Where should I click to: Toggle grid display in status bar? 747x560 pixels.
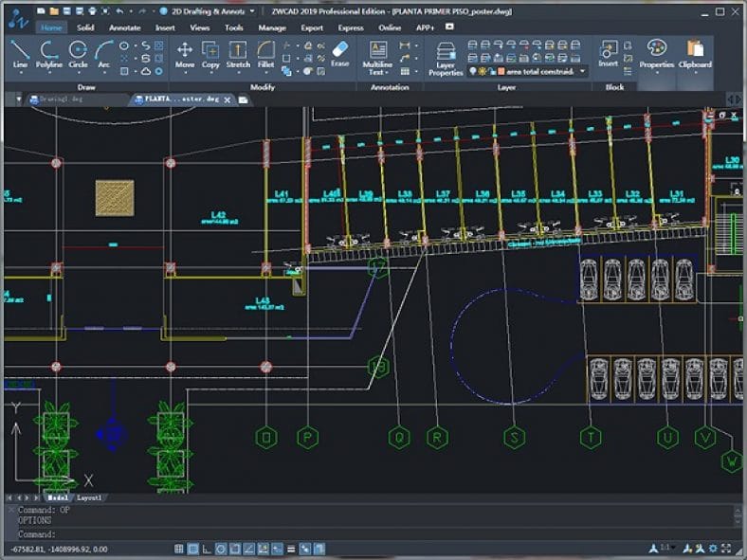pos(192,549)
